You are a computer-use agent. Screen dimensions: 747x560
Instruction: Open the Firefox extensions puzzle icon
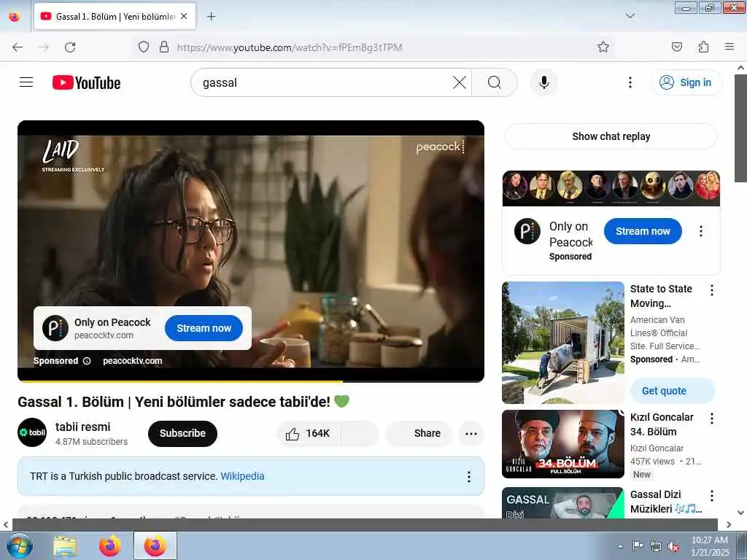[704, 47]
